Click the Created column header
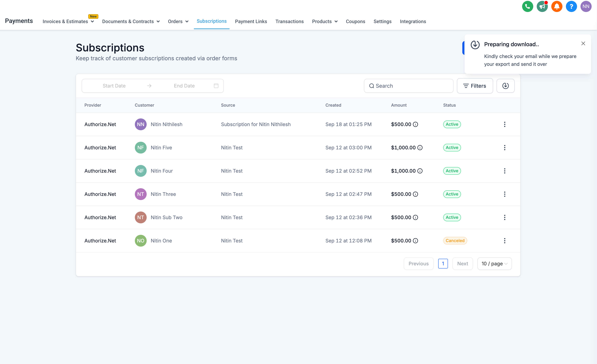This screenshot has width=597, height=364. pos(333,105)
